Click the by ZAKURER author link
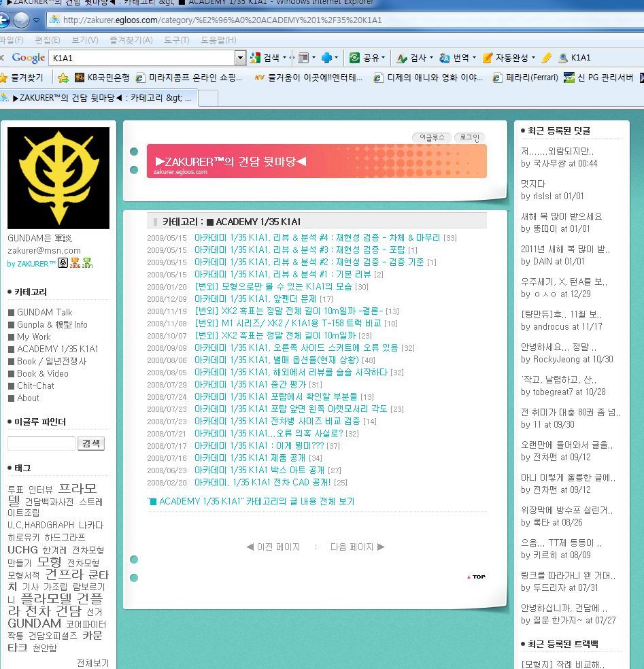 point(31,264)
